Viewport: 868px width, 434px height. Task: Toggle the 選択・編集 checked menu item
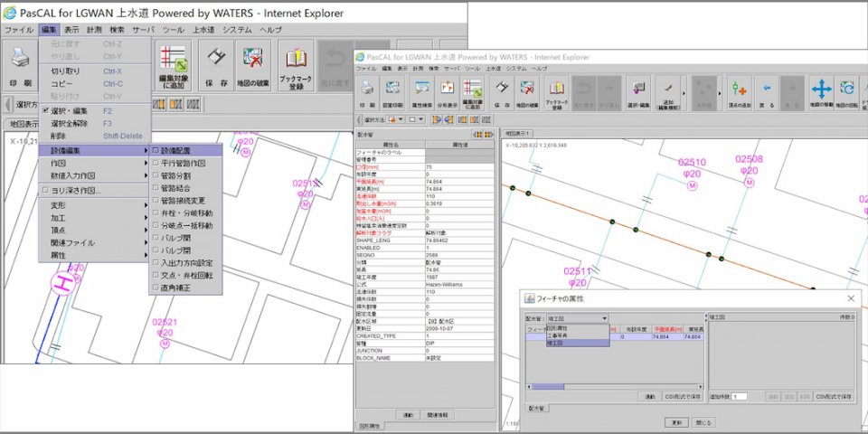coord(95,110)
